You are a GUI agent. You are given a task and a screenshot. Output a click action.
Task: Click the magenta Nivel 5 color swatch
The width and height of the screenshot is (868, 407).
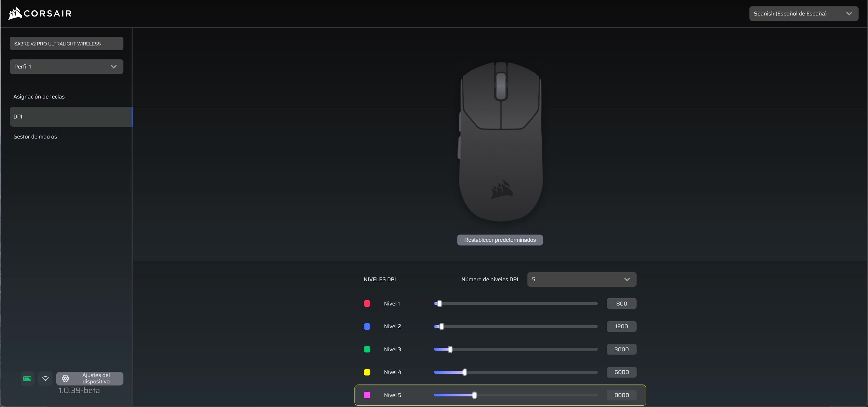click(367, 395)
